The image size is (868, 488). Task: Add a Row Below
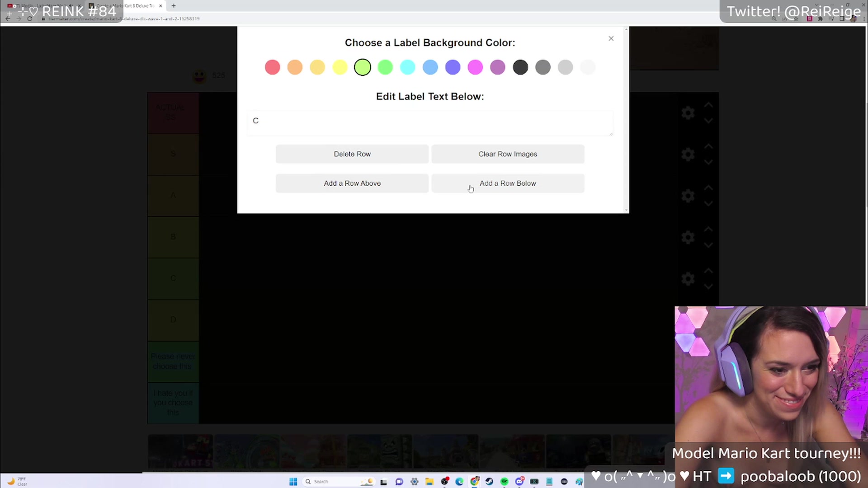(508, 183)
